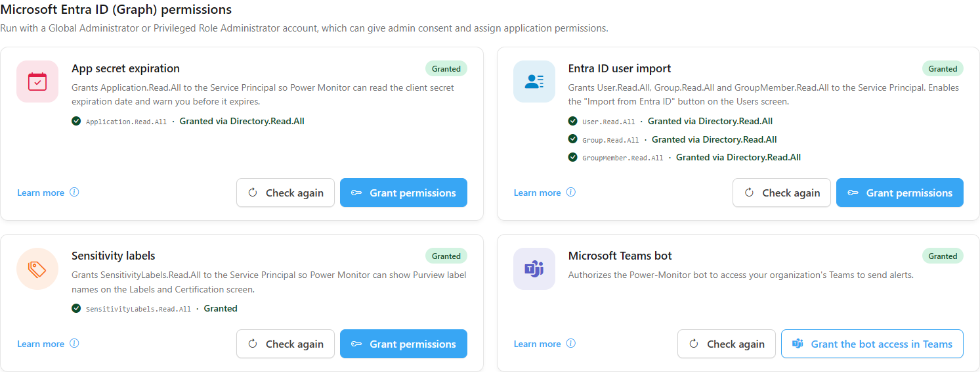Click the User.Read.All permission name
The image size is (980, 372).
coord(608,122)
